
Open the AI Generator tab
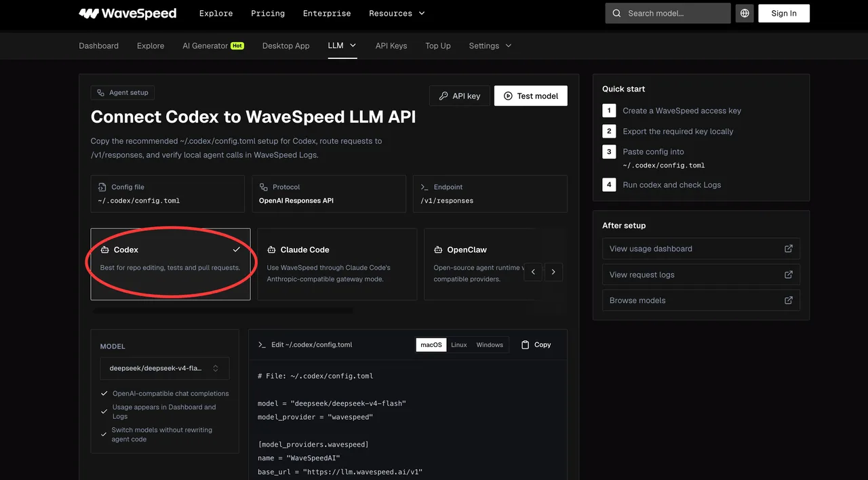click(x=213, y=45)
